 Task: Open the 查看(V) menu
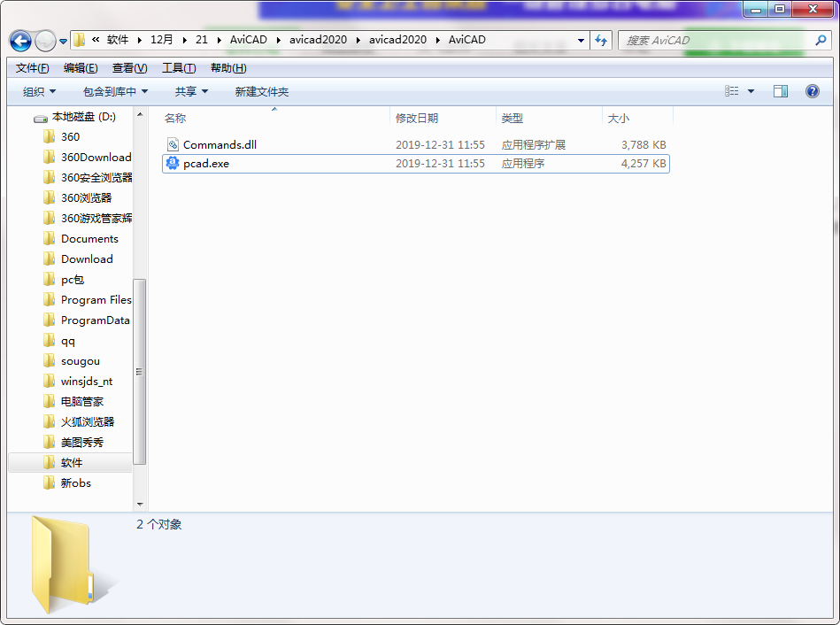[129, 68]
